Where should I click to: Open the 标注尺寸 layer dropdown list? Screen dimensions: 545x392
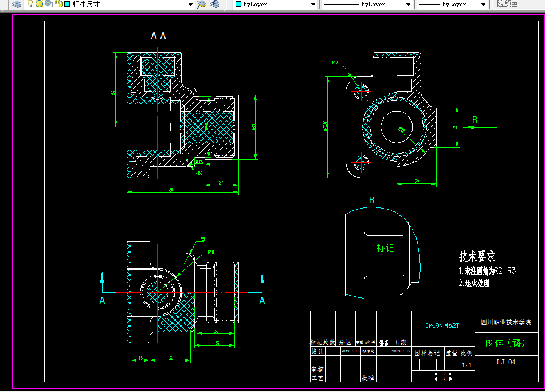(190, 5)
